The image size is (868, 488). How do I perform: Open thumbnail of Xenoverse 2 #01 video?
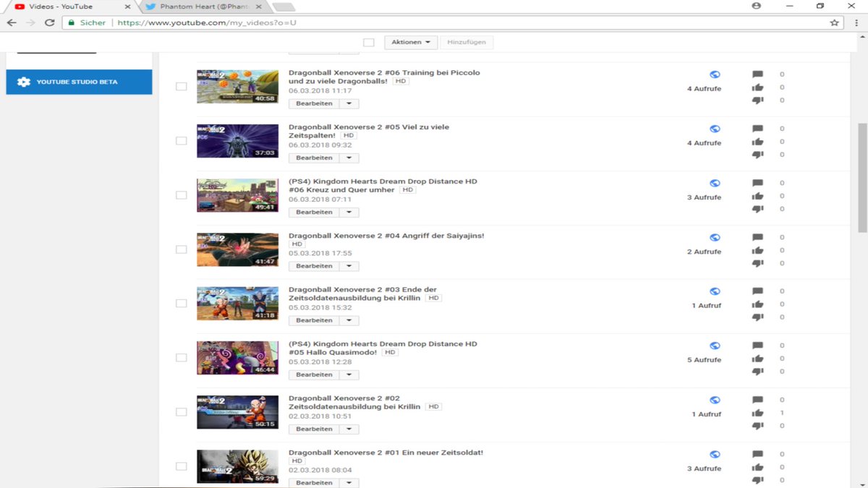[237, 466]
